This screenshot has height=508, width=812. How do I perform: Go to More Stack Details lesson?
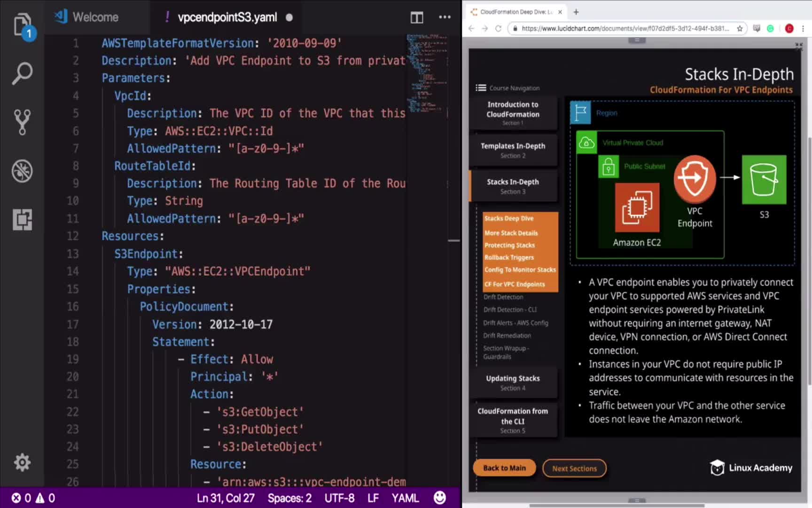511,233
